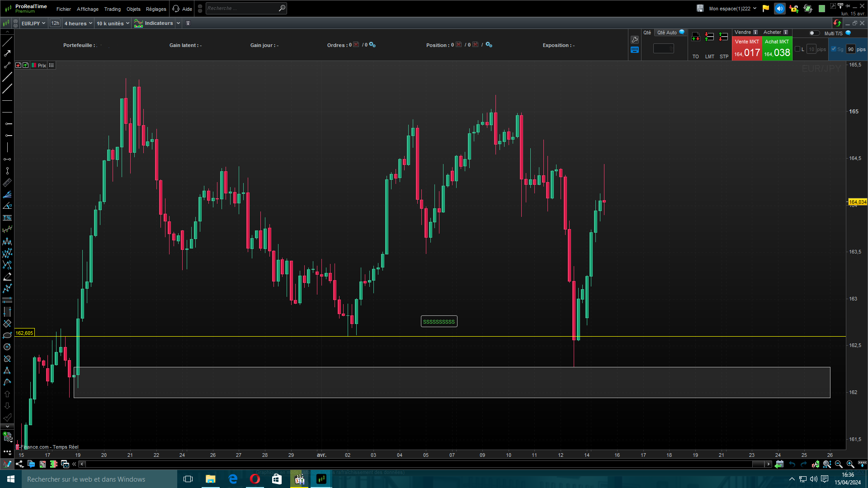Open the 10 k unités dropdown
The height and width of the screenshot is (488, 868).
[x=113, y=23]
